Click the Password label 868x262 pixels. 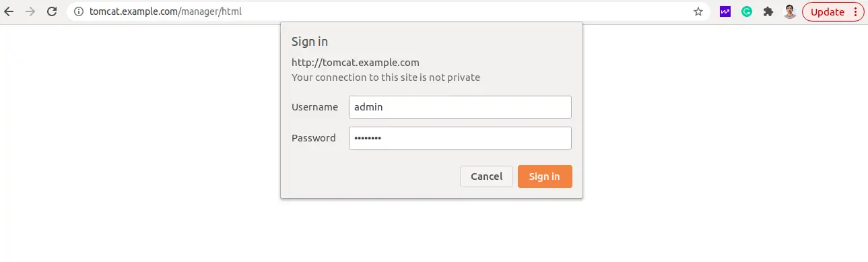[x=313, y=138]
